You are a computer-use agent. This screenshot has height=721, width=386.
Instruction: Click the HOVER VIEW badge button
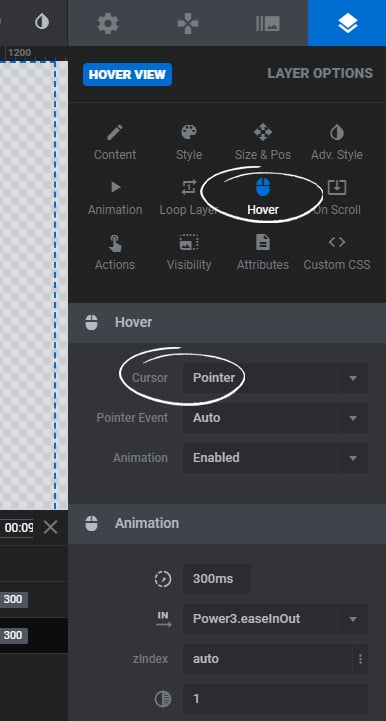[127, 74]
